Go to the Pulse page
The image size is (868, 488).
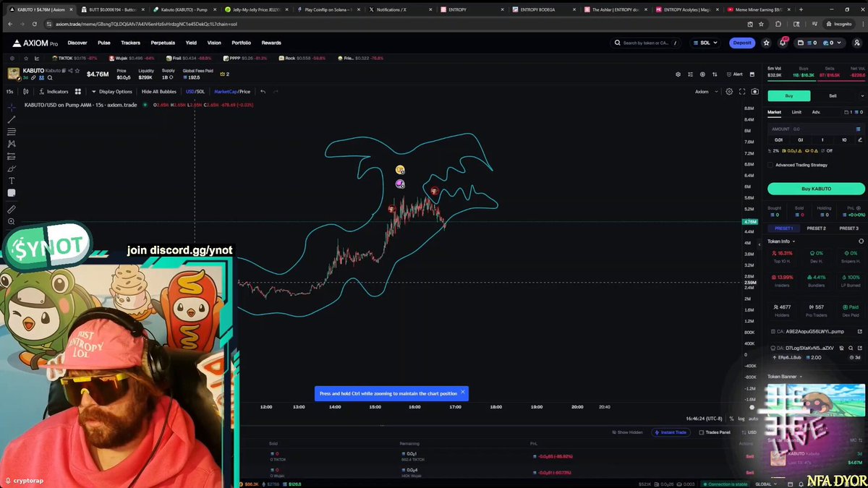[104, 43]
